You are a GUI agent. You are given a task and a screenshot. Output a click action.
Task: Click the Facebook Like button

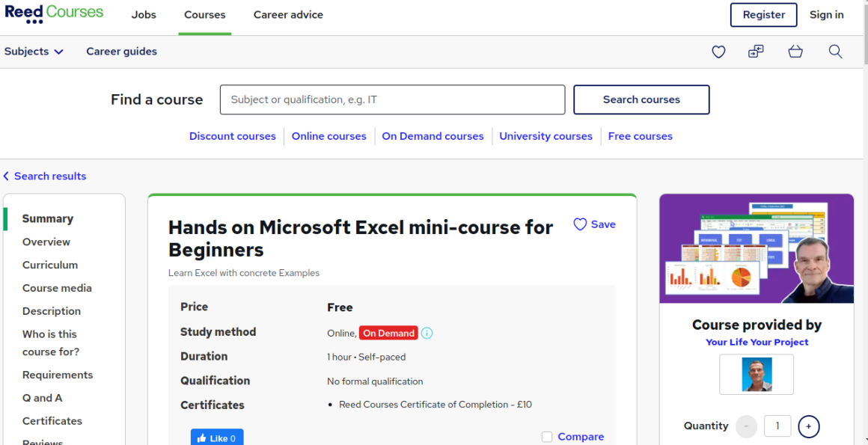[216, 437]
